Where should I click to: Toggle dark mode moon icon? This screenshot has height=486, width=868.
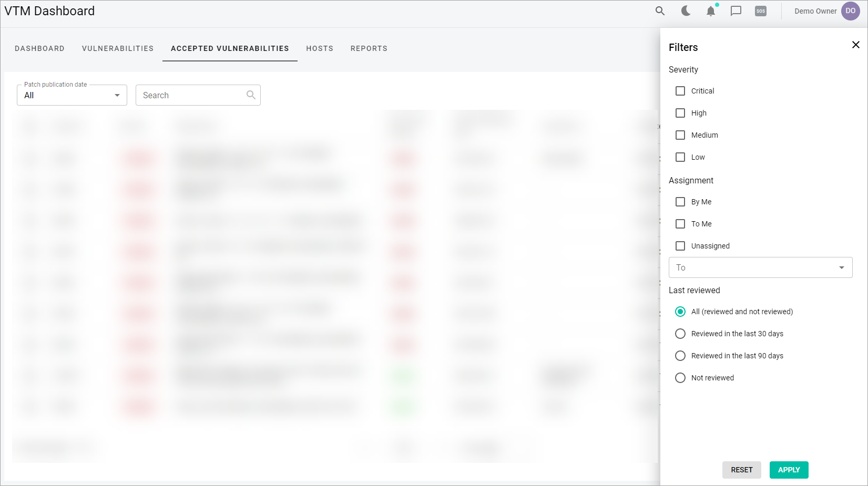[x=686, y=11]
